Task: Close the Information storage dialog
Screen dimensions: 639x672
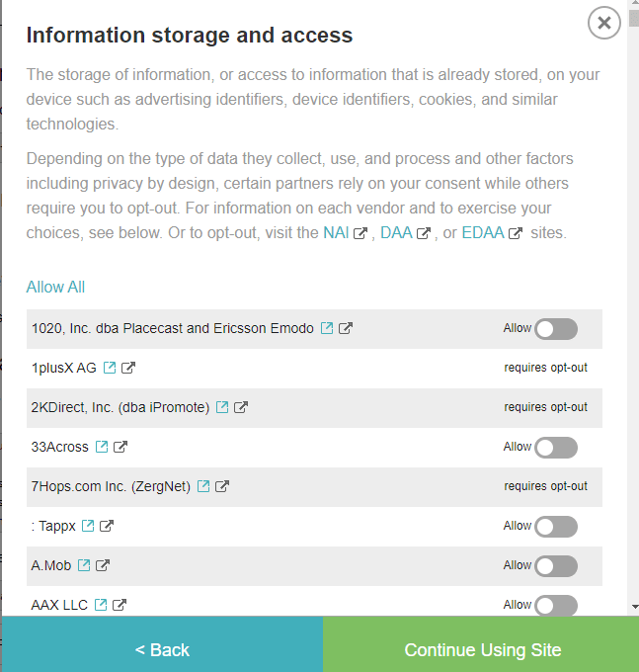Action: pyautogui.click(x=603, y=23)
